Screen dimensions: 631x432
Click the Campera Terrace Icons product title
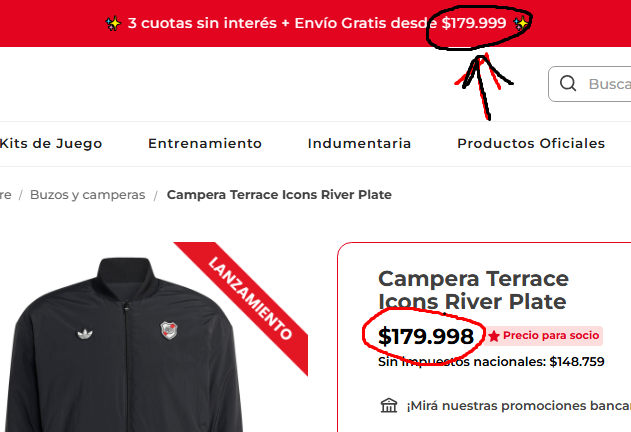coord(473,290)
